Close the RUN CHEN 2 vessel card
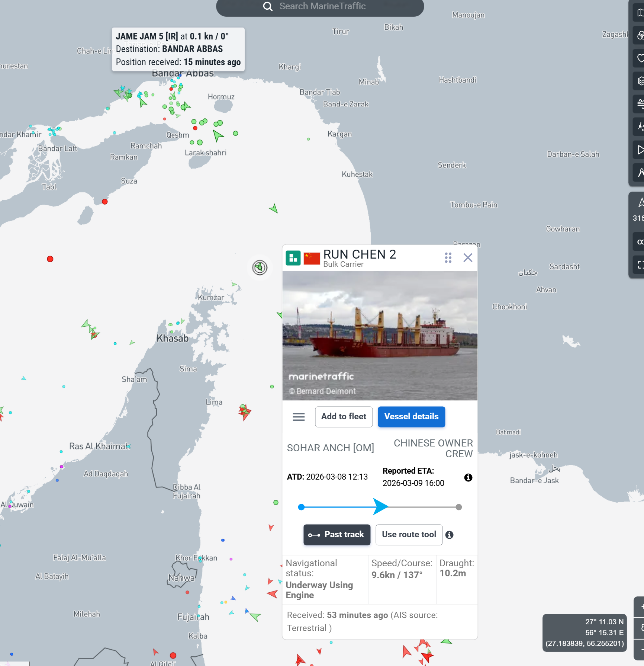 click(468, 257)
